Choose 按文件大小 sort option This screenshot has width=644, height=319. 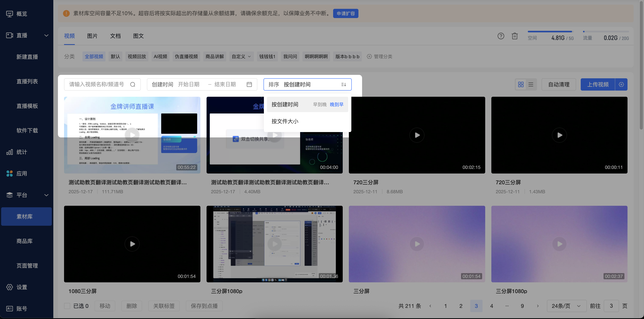[307, 121]
